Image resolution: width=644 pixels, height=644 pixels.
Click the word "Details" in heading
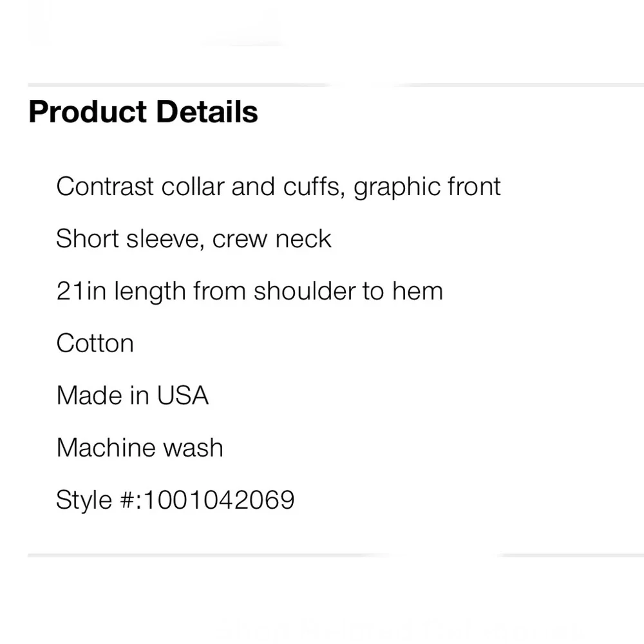point(207,112)
